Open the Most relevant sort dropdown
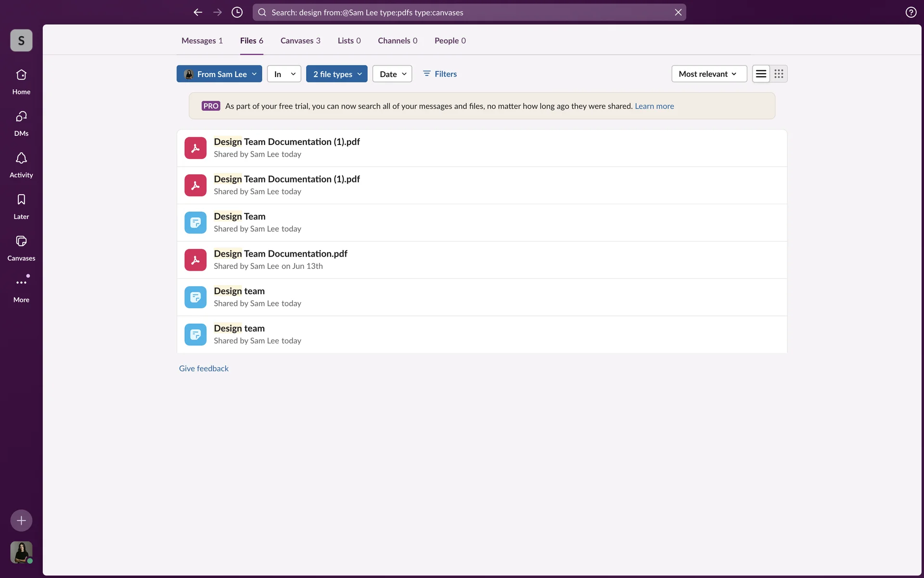Image resolution: width=924 pixels, height=578 pixels. click(708, 74)
